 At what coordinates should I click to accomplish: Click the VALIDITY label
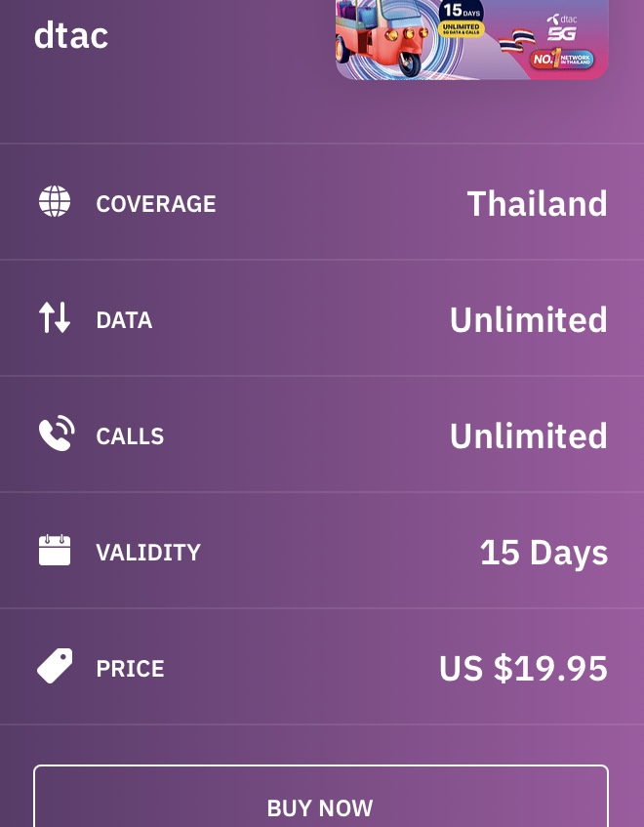[x=148, y=553]
